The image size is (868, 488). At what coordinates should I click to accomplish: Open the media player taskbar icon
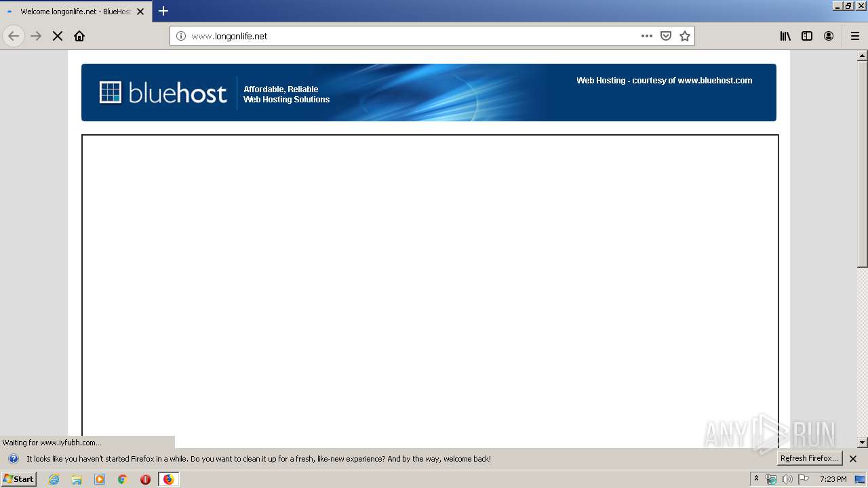(x=100, y=479)
